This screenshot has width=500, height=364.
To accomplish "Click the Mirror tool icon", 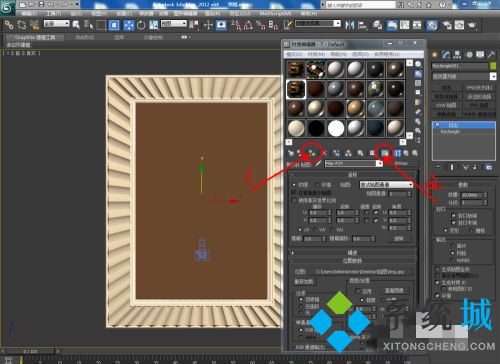I will coord(350,25).
